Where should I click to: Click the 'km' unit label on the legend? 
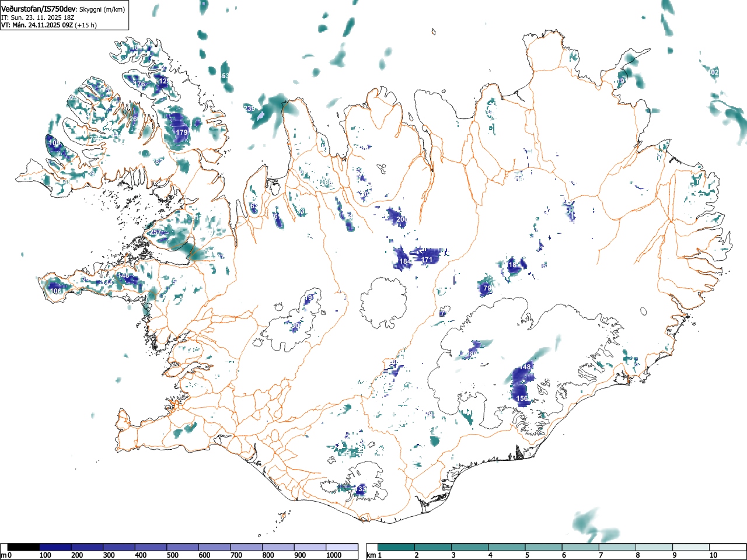point(372,555)
